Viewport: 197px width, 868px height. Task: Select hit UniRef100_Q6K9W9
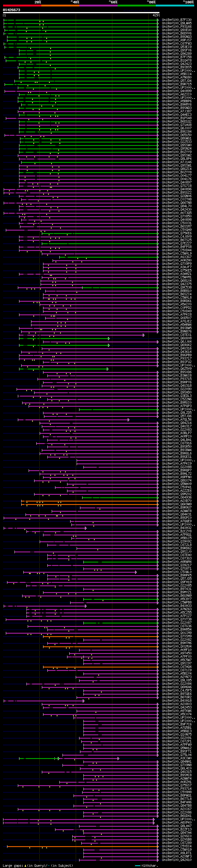tap(177, 504)
